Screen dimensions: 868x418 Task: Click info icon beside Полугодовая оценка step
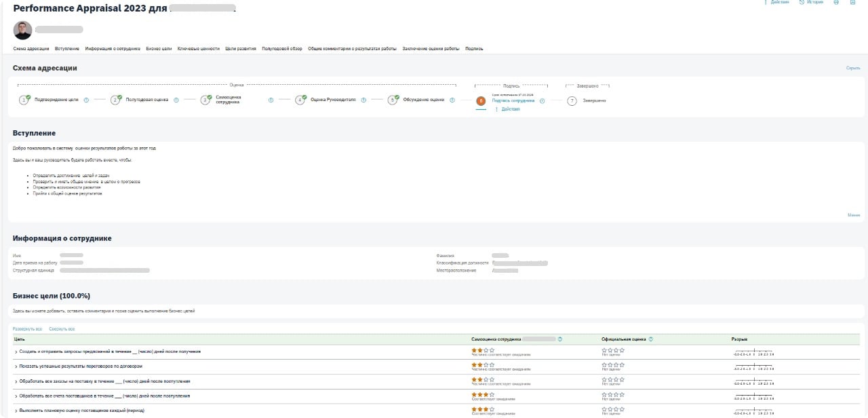[x=176, y=100]
